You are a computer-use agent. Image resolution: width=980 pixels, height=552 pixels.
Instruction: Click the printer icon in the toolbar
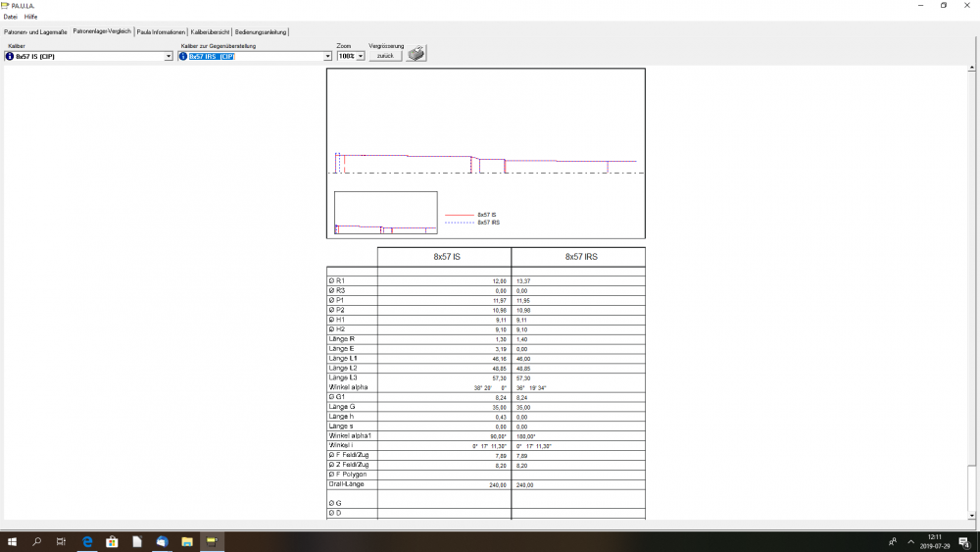pyautogui.click(x=416, y=54)
